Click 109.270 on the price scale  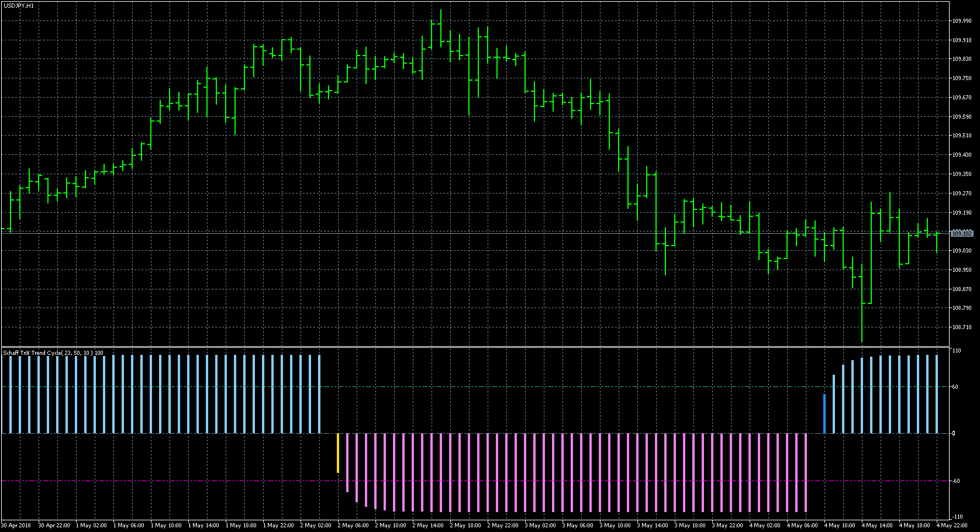click(962, 194)
